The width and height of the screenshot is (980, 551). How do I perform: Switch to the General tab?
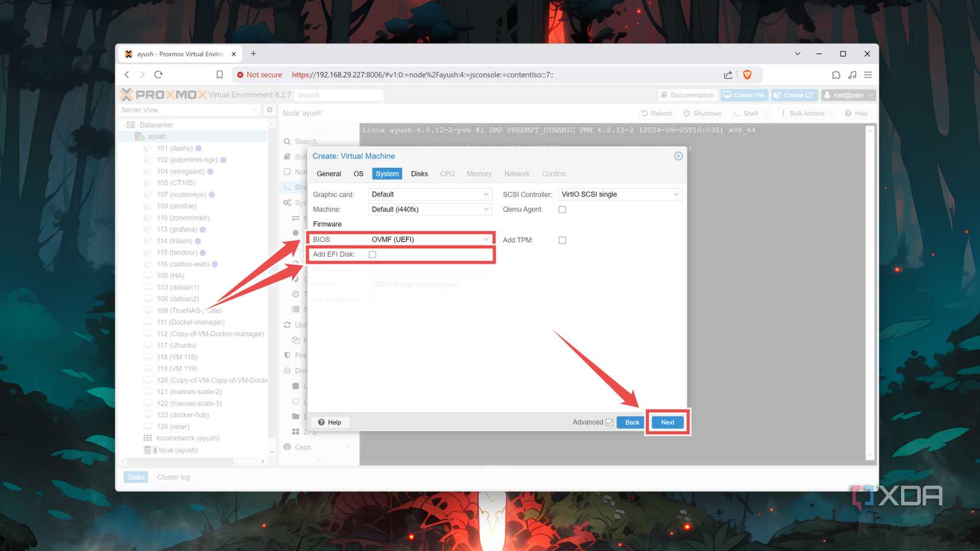coord(329,174)
